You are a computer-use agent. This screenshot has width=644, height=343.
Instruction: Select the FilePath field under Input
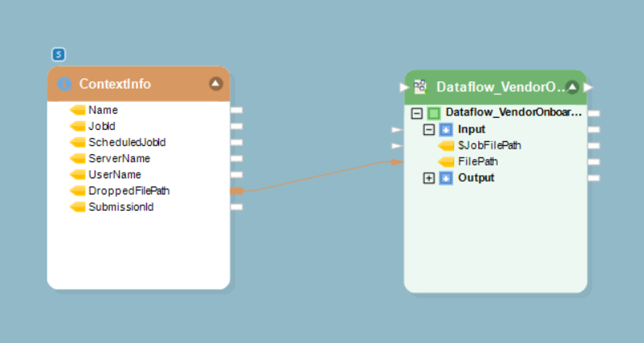click(478, 161)
